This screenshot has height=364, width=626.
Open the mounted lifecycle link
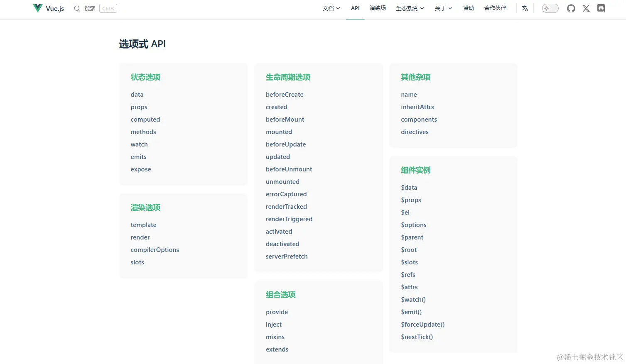(279, 132)
